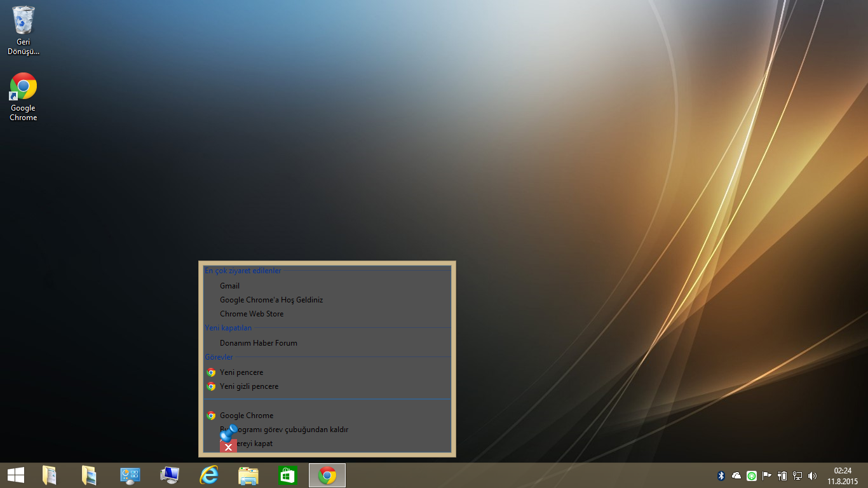Open the volume speaker tray icon

pyautogui.click(x=812, y=475)
